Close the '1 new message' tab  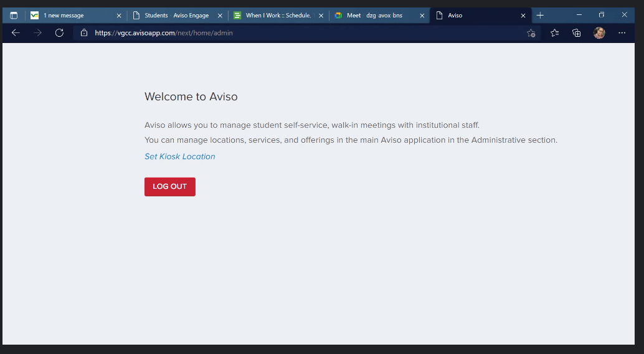pos(119,16)
